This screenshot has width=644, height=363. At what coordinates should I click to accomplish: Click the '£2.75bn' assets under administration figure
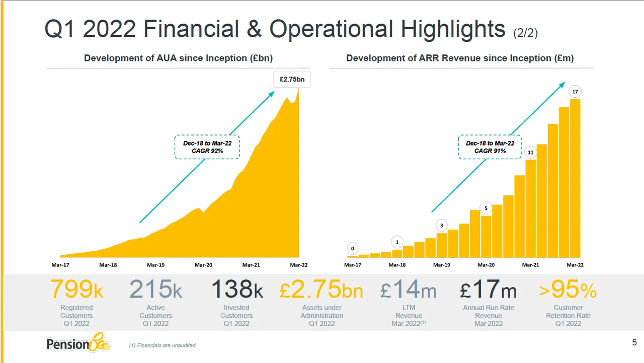pos(321,290)
